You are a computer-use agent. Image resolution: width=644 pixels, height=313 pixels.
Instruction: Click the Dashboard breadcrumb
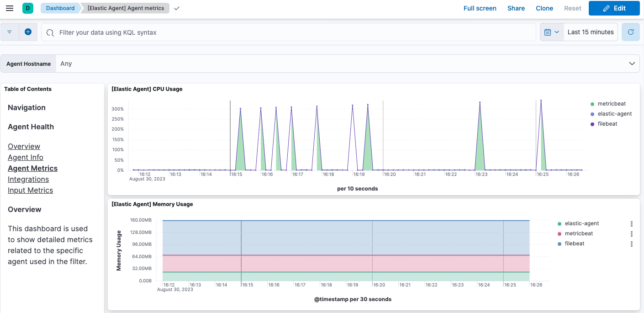click(60, 8)
